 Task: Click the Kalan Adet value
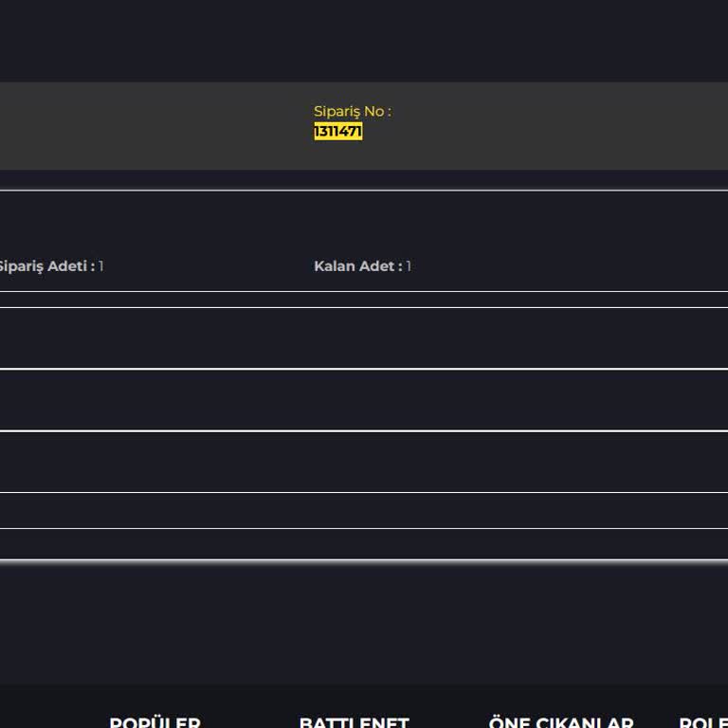point(409,266)
